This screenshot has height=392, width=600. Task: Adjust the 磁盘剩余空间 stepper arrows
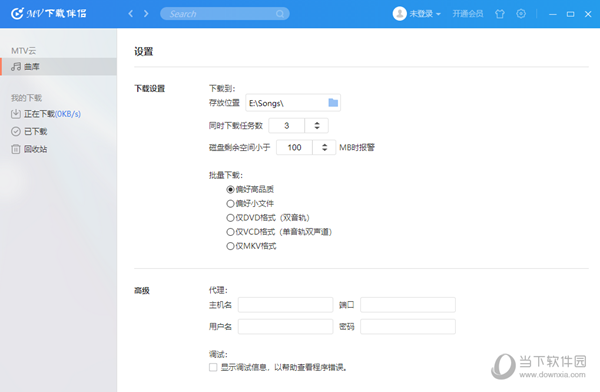click(324, 147)
